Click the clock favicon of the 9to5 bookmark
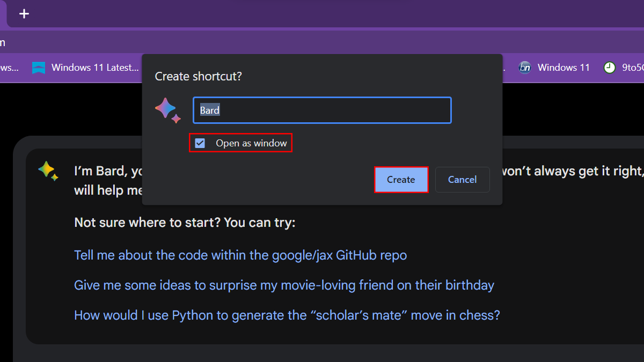 (x=609, y=68)
